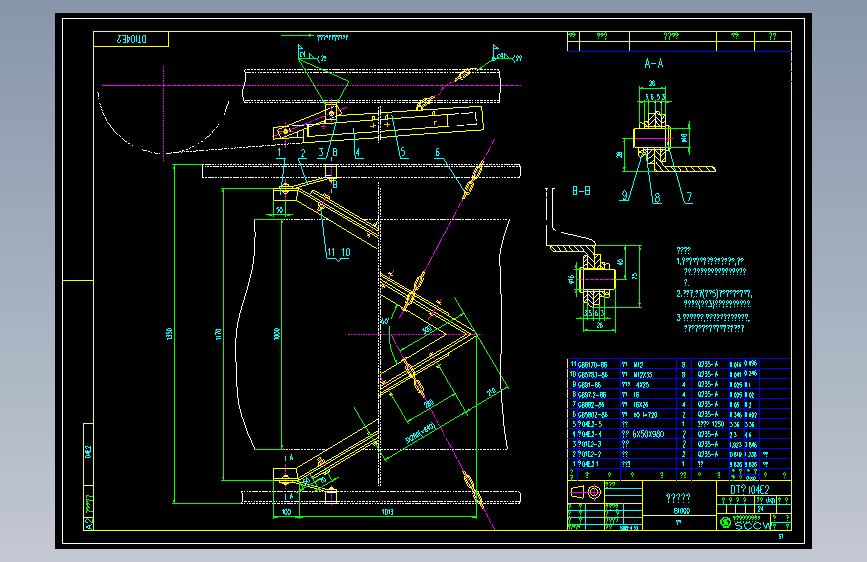Pick part balloon 4 on the upper assembly view

tap(358, 152)
